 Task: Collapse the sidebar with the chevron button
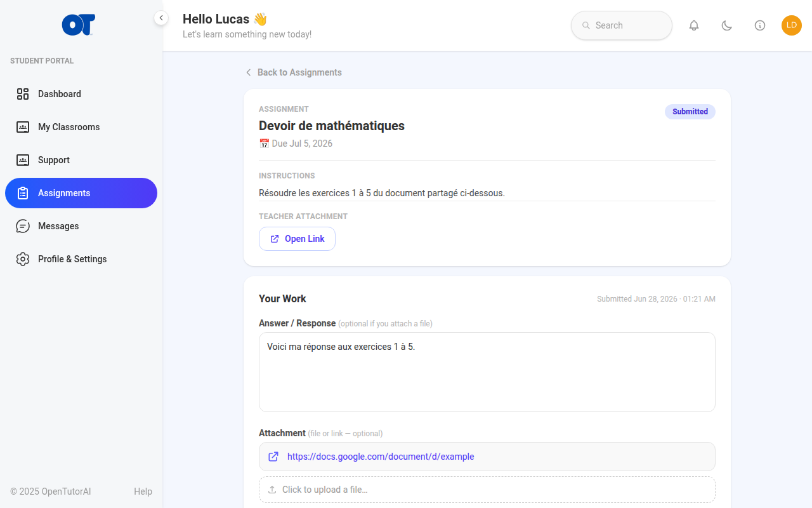click(161, 18)
